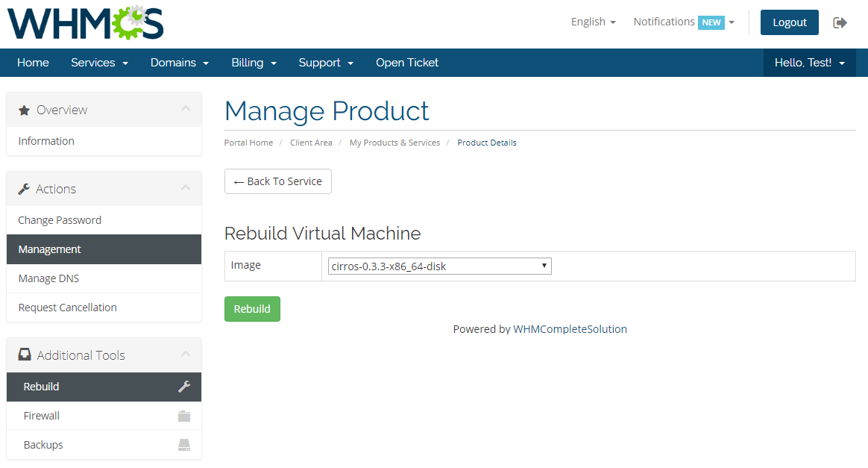This screenshot has height=468, width=868.
Task: Select Open Ticket in the navigation bar
Action: point(407,63)
